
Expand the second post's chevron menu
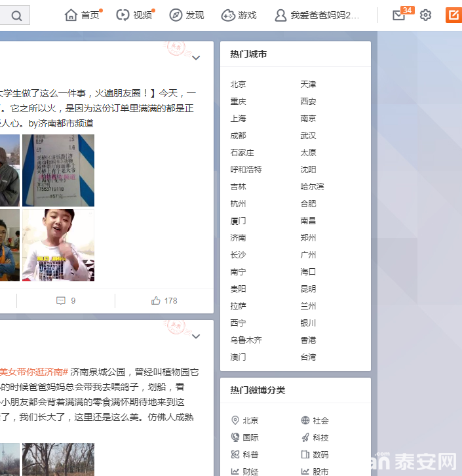[196, 336]
